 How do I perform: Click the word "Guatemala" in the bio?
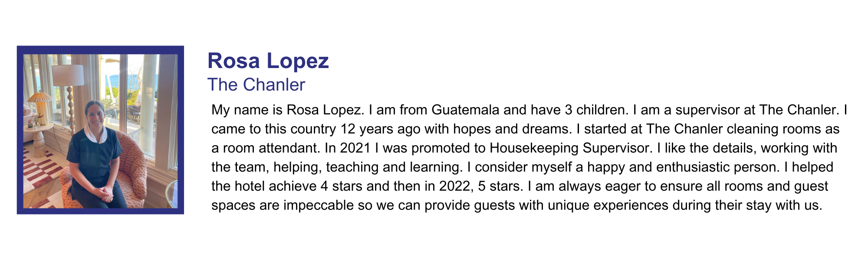tap(465, 110)
